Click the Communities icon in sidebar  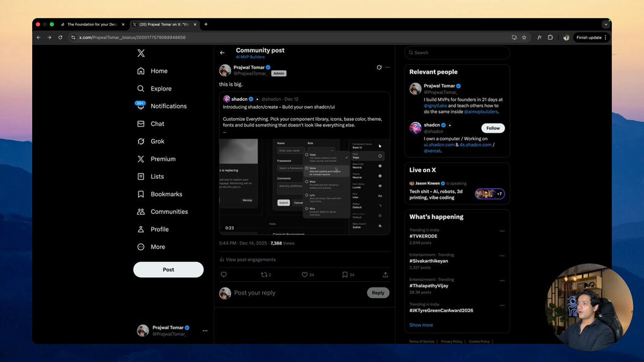141,212
